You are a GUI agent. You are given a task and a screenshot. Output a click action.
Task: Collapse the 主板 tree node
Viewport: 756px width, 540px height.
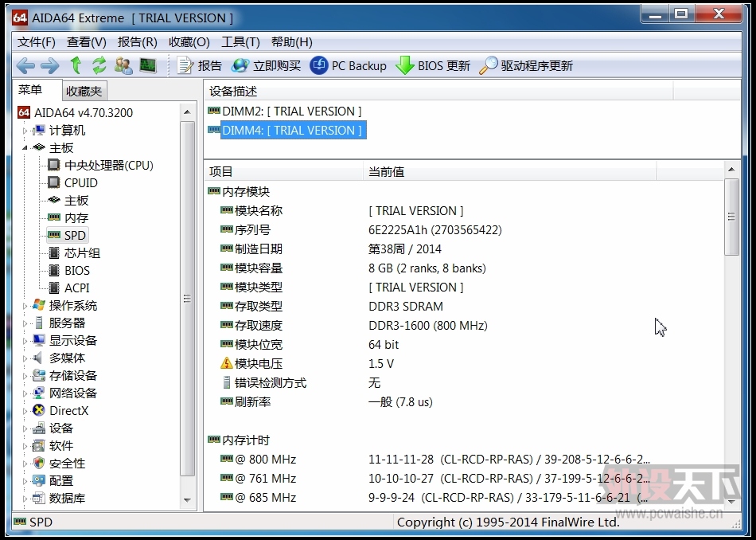tap(25, 147)
